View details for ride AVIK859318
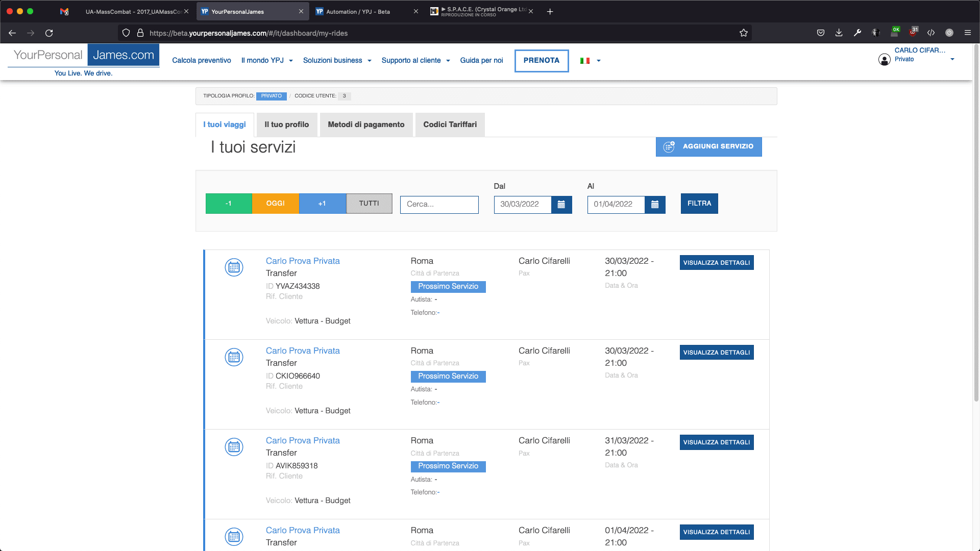 [717, 442]
